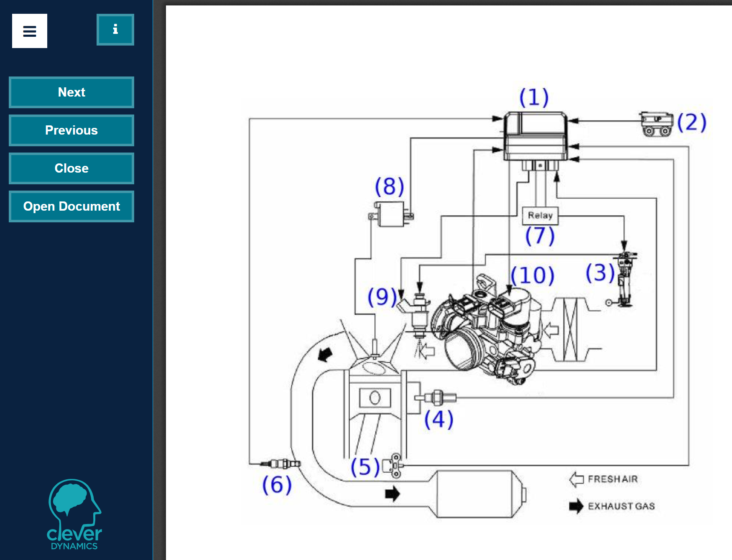Click the information icon
Screen dimensions: 732x560
click(x=115, y=30)
